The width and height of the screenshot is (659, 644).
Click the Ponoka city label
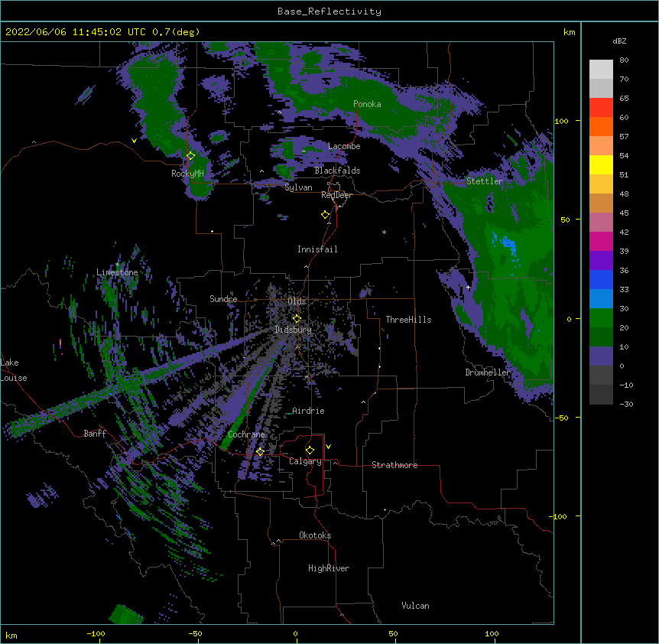pyautogui.click(x=367, y=104)
